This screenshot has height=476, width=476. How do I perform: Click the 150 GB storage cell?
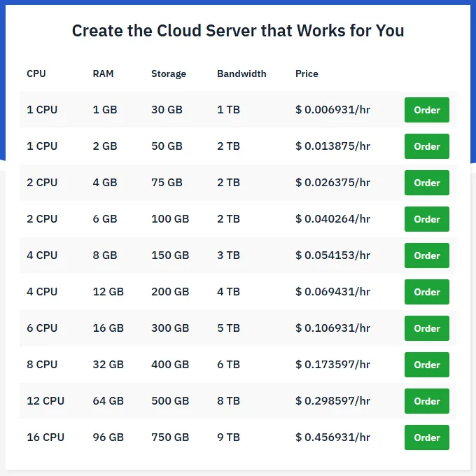170,255
